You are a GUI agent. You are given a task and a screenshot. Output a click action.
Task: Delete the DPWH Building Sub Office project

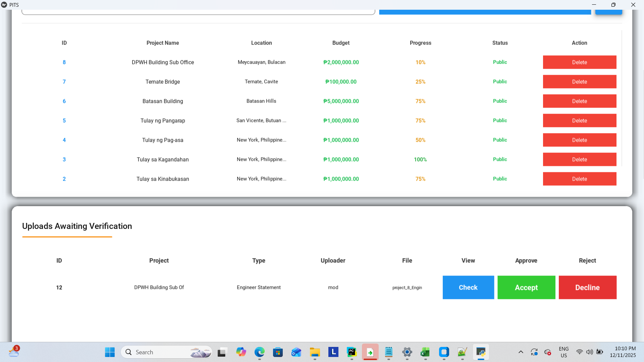(x=580, y=62)
